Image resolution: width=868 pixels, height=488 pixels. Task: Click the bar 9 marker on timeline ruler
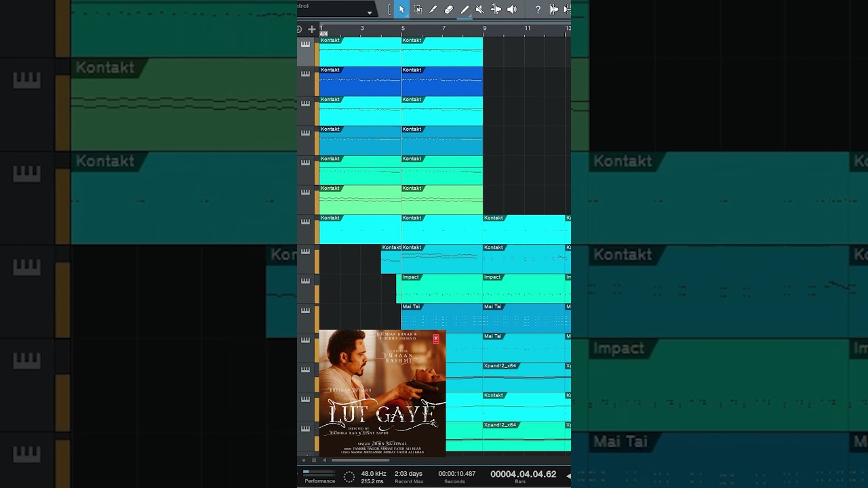point(484,28)
